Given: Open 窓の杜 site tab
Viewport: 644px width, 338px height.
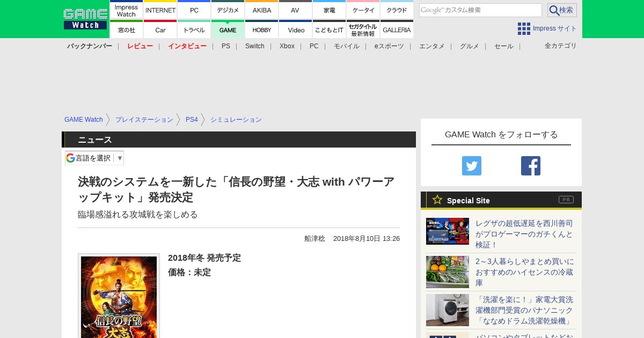Looking at the screenshot, I should (x=127, y=30).
